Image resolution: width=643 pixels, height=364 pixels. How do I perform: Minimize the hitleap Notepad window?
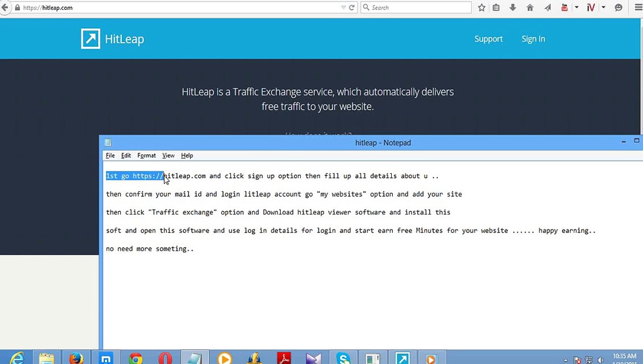(623, 142)
